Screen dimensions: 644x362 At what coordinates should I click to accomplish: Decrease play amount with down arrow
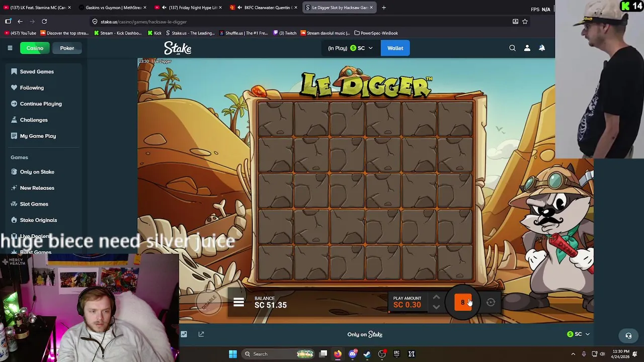tap(436, 307)
